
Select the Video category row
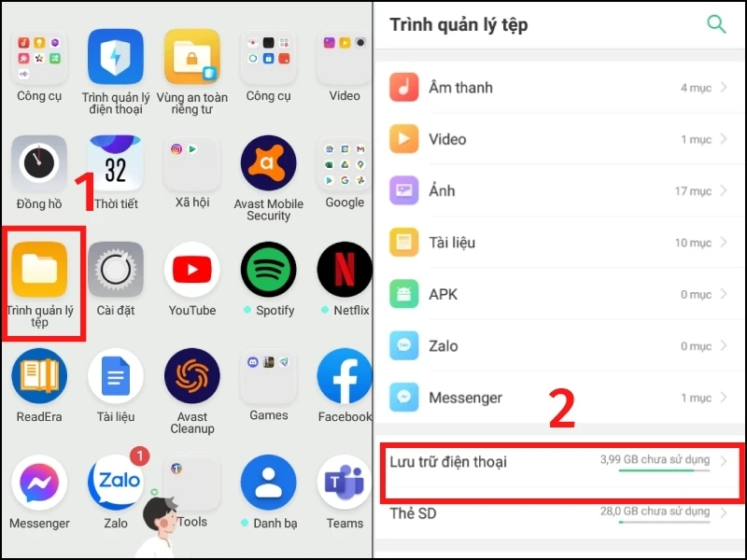coord(559,139)
